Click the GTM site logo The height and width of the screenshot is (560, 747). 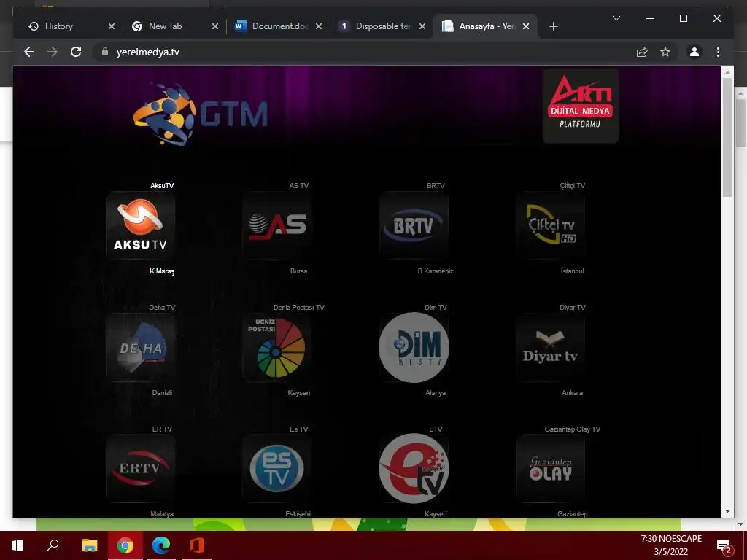coord(200,114)
